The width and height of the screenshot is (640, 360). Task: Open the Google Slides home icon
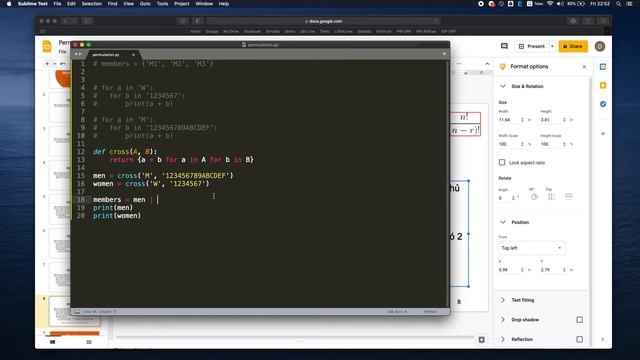tap(47, 47)
